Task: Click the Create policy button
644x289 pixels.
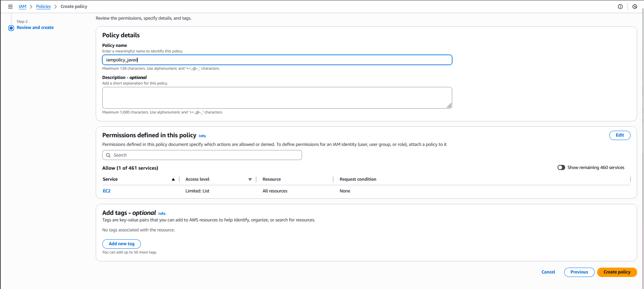Action: coord(617,272)
